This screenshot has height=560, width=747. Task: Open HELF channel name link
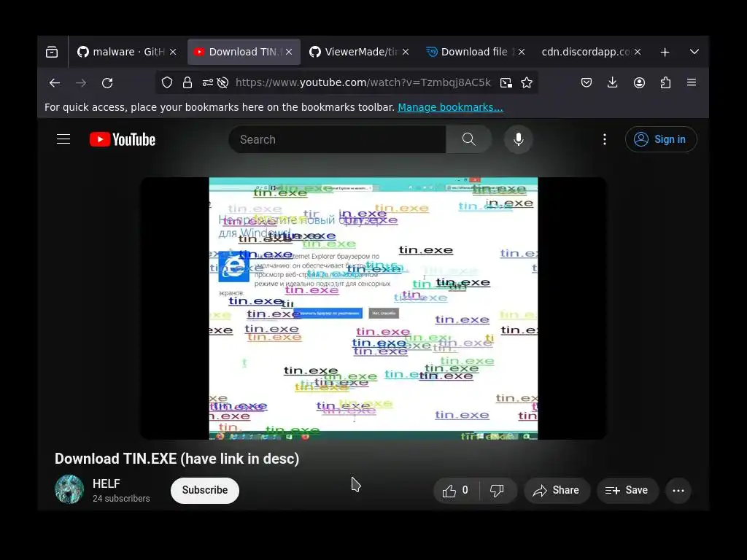click(x=107, y=484)
